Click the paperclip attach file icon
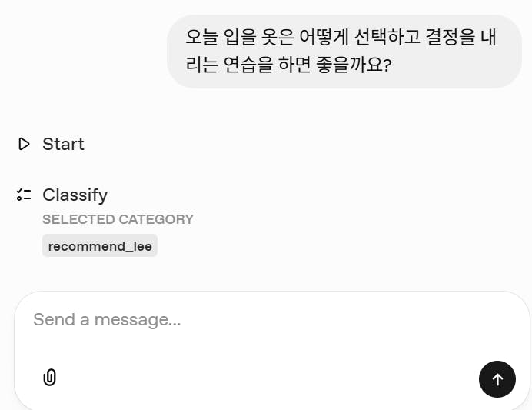This screenshot has height=410, width=532. click(49, 377)
